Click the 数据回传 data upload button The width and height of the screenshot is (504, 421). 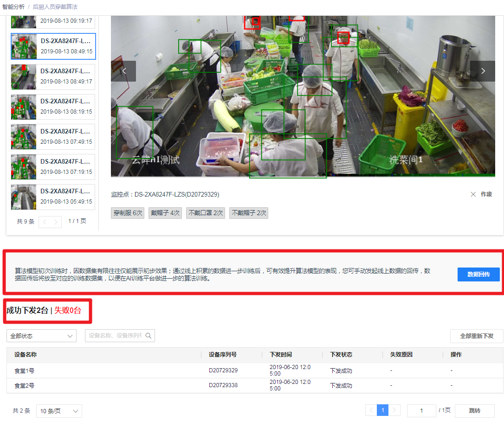coord(478,274)
